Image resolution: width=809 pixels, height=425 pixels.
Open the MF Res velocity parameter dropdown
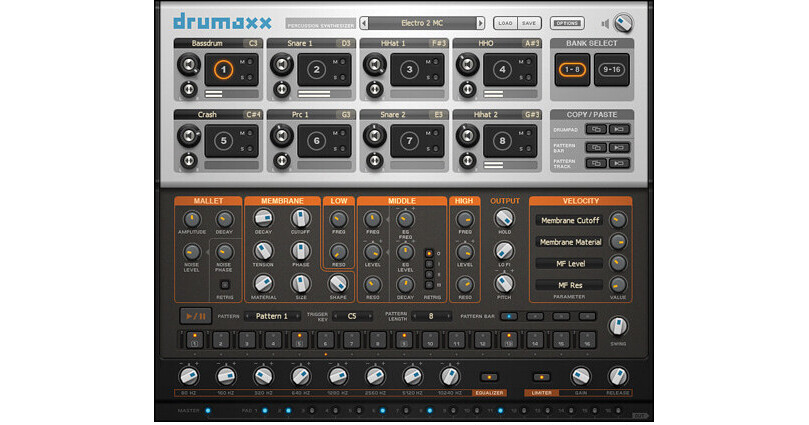click(570, 285)
